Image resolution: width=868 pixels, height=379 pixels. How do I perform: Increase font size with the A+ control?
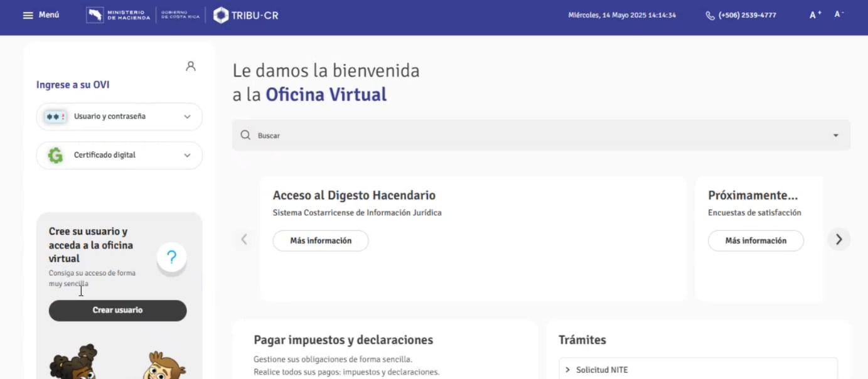pos(813,14)
